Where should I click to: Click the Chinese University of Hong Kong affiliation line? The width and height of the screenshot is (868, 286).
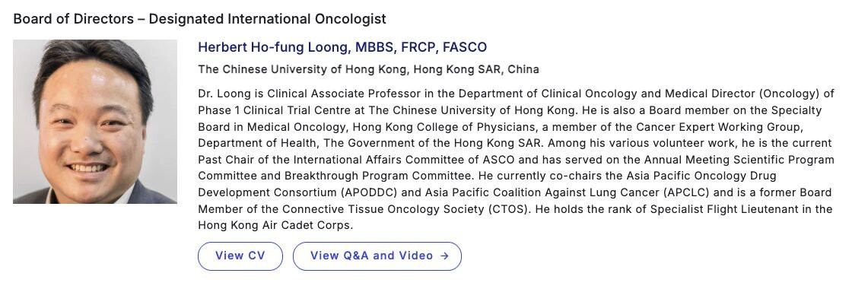click(368, 70)
